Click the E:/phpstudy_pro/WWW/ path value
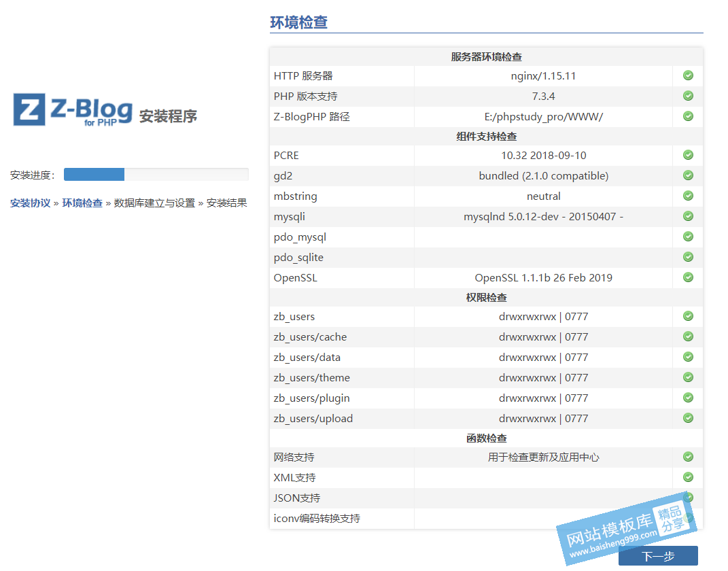This screenshot has height=571, width=728. tap(543, 116)
